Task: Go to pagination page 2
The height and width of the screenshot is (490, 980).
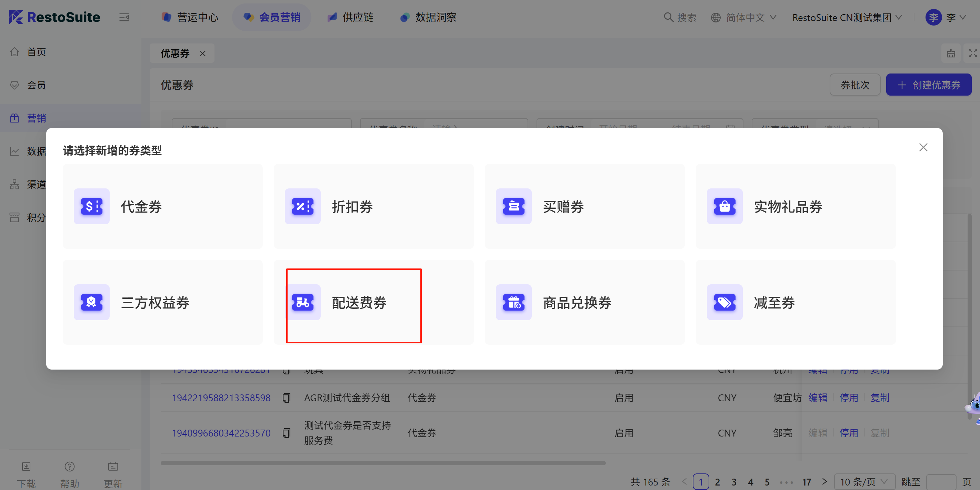Action: click(x=717, y=482)
